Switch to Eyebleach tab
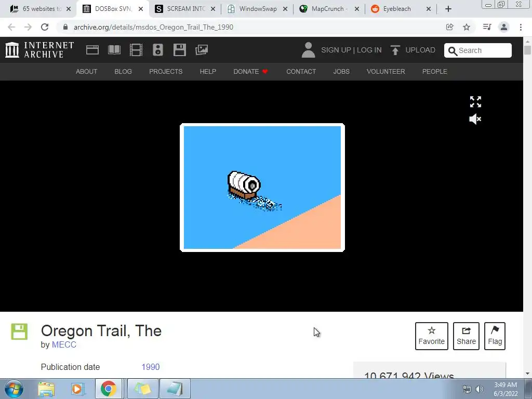The width and height of the screenshot is (532, 399). pos(401,9)
